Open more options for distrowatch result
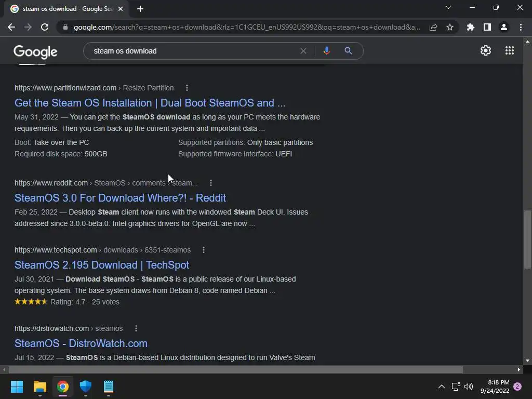This screenshot has height=399, width=532. [136, 328]
